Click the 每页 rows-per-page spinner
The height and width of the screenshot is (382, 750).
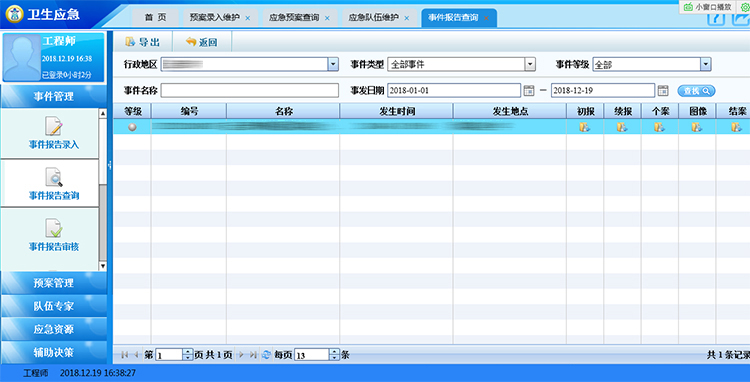pyautogui.click(x=334, y=355)
